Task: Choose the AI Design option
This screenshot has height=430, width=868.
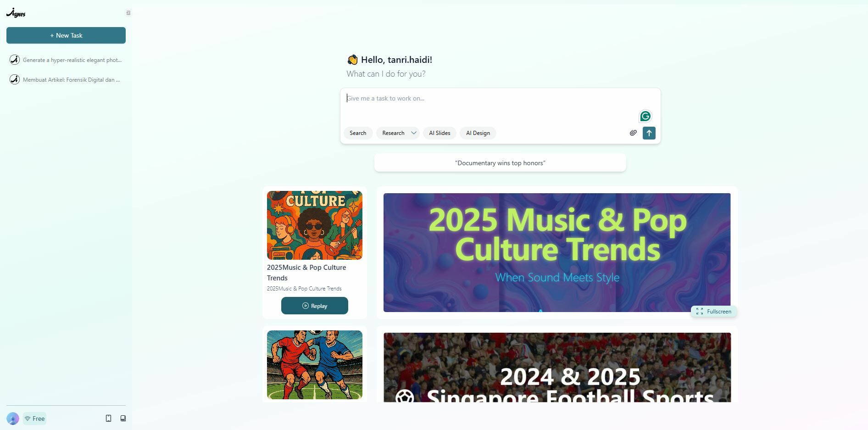Action: 478,133
